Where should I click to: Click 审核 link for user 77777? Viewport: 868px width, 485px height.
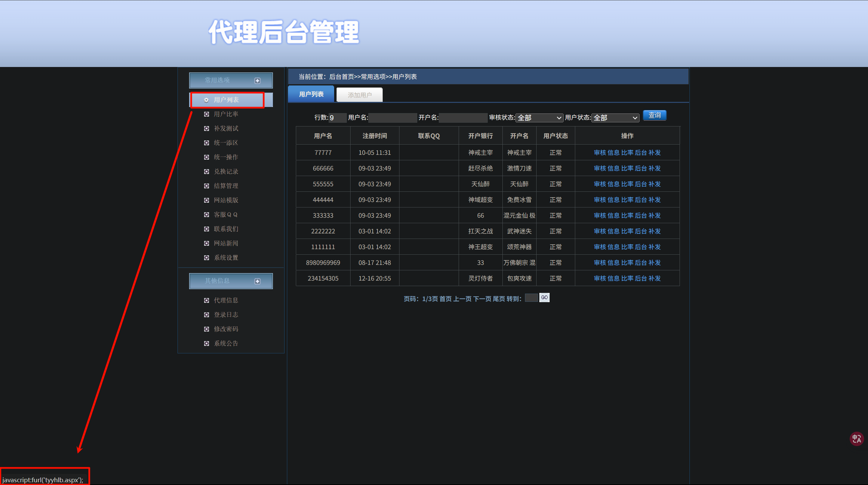click(600, 153)
